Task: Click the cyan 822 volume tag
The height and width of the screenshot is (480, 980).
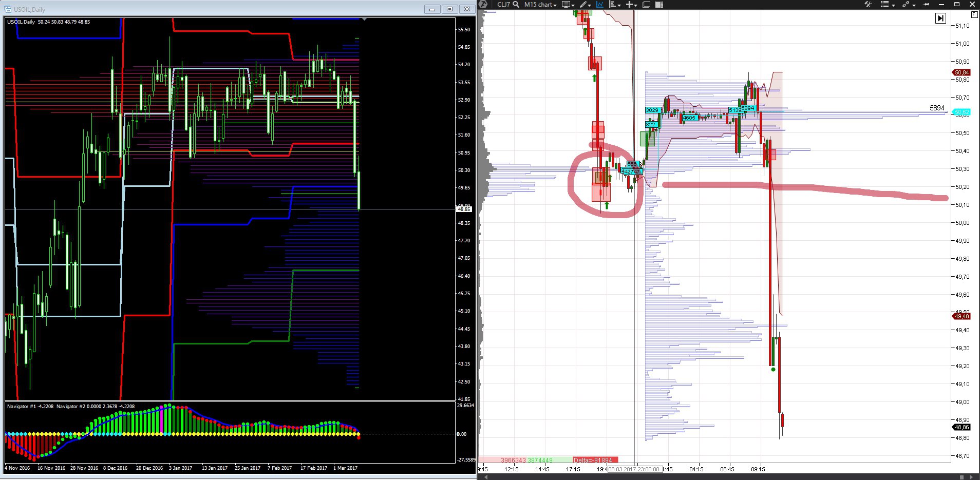Action: (651, 125)
